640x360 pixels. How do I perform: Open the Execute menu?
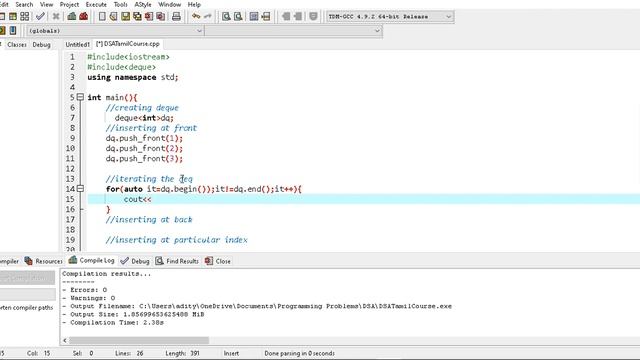tap(96, 4)
